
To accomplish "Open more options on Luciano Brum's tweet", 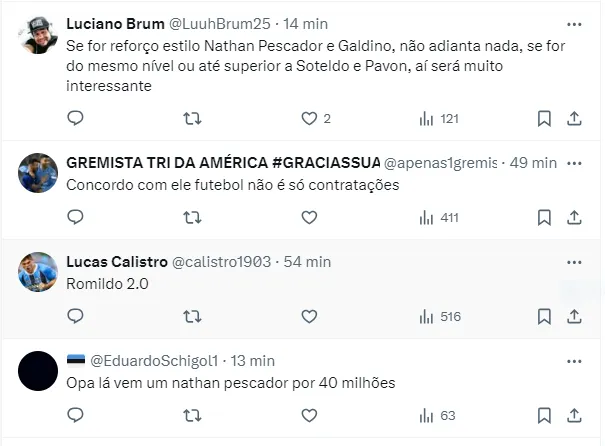I will 574,24.
